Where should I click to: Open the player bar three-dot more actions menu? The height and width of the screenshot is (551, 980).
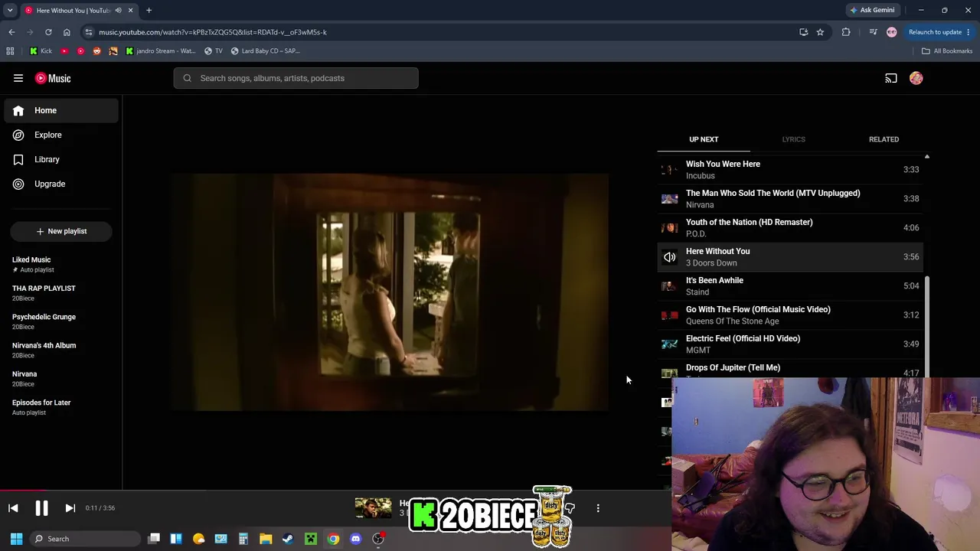pos(598,508)
